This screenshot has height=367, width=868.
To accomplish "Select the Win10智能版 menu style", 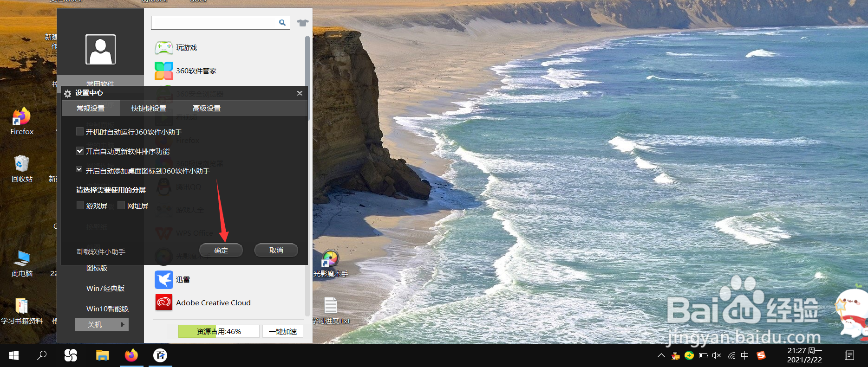I will pos(107,309).
